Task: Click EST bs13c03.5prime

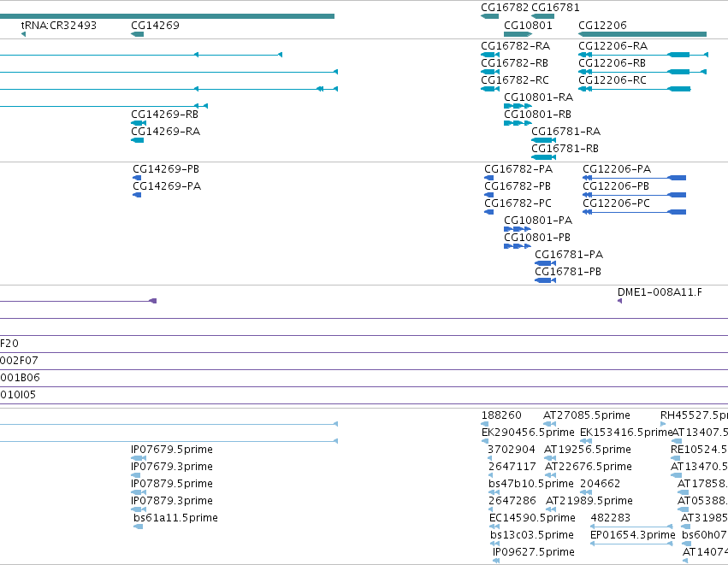Action: 532,536
